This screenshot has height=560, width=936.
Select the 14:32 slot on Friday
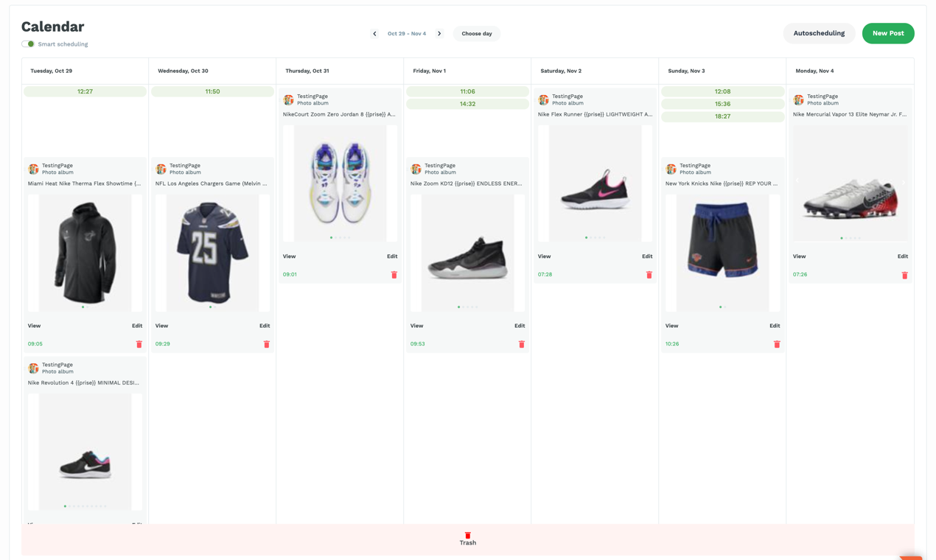(467, 104)
